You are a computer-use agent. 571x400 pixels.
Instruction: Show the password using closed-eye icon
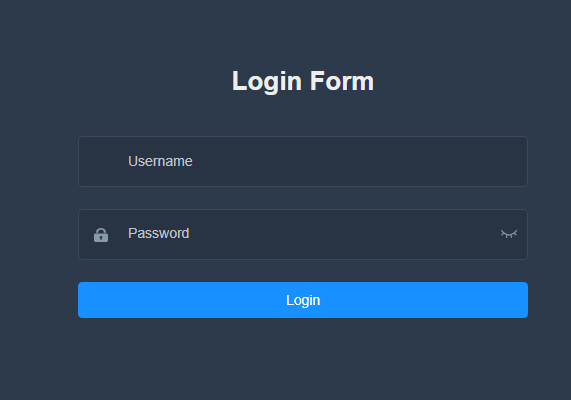(x=509, y=234)
